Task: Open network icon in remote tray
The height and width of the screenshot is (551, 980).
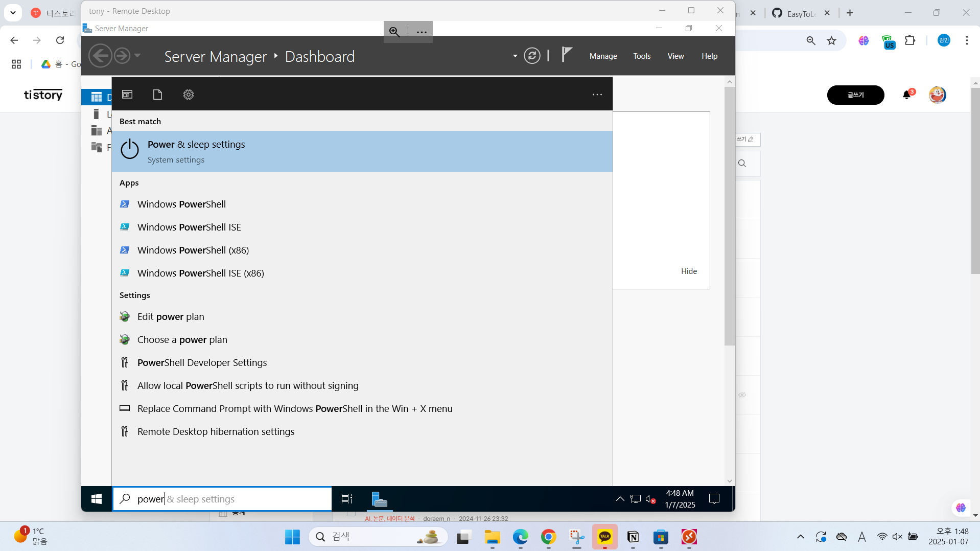Action: [x=635, y=499]
